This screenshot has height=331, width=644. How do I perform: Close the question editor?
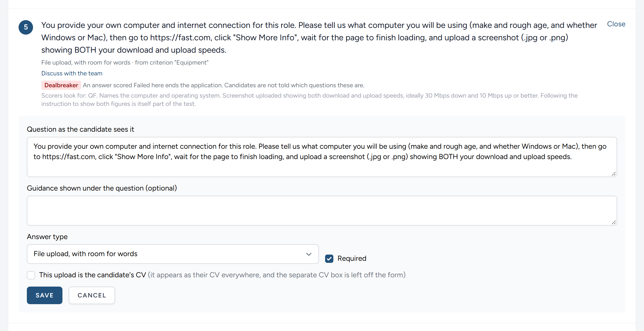click(616, 24)
